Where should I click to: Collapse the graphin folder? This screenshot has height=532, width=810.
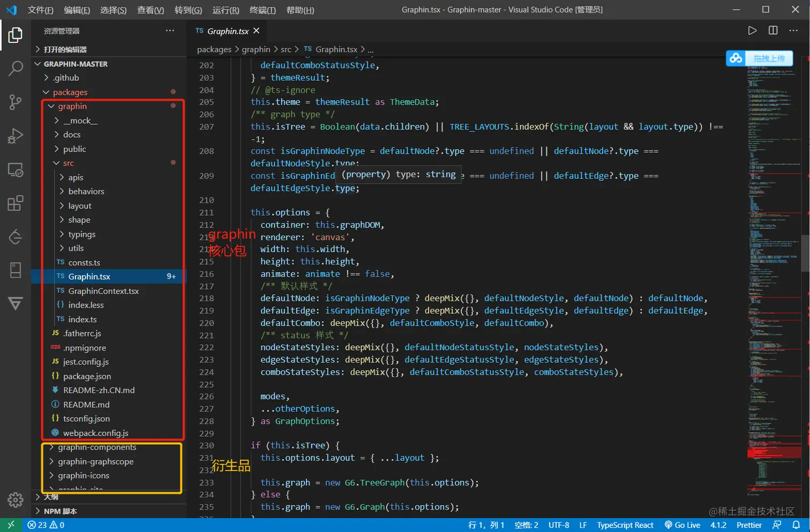[x=109, y=106]
